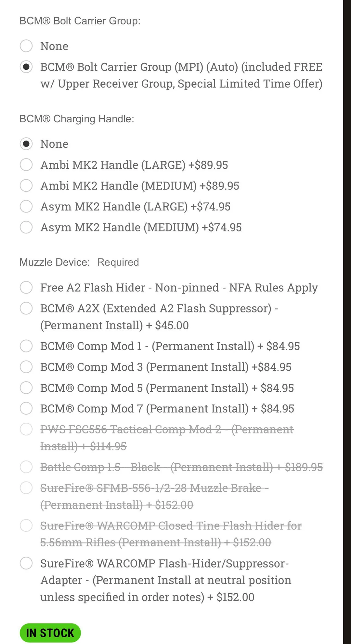Viewport: 351px width, 644px height.
Task: Click SureFire SFMB-556 Muzzle Brake option
Action: [26, 488]
